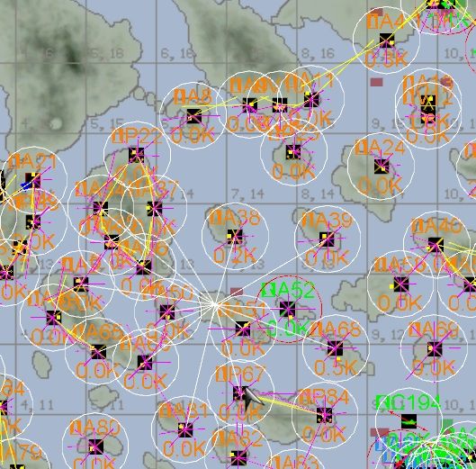Click the 7, 14 grid sector label
This screenshot has width=476, height=469.
pyautogui.click(x=247, y=194)
